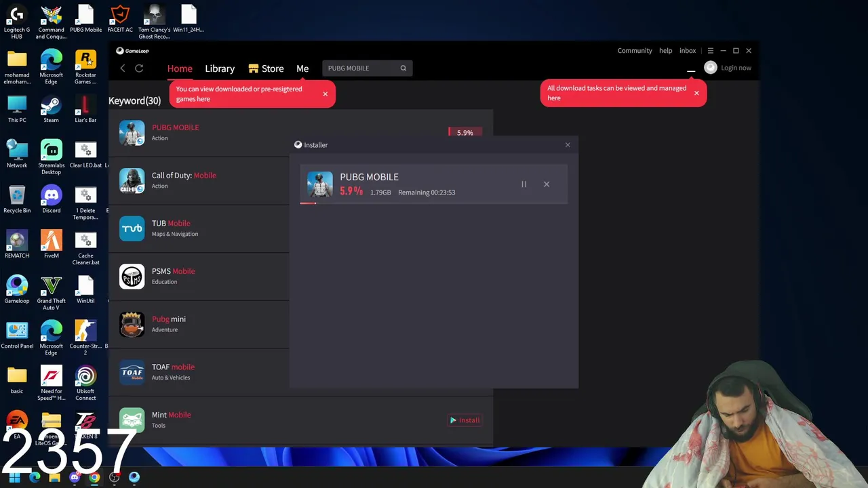Open Chrome from the taskbar
Image resolution: width=868 pixels, height=488 pixels.
point(94,477)
